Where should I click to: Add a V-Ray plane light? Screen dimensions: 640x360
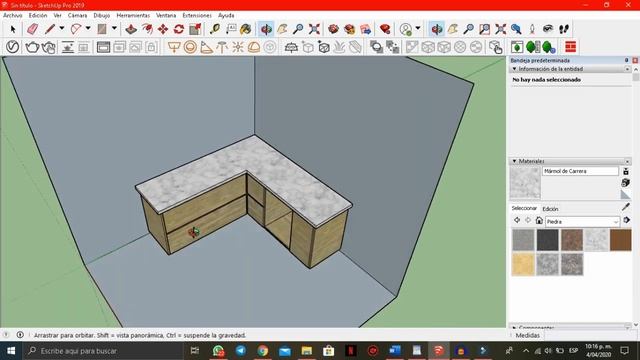pyautogui.click(x=174, y=47)
